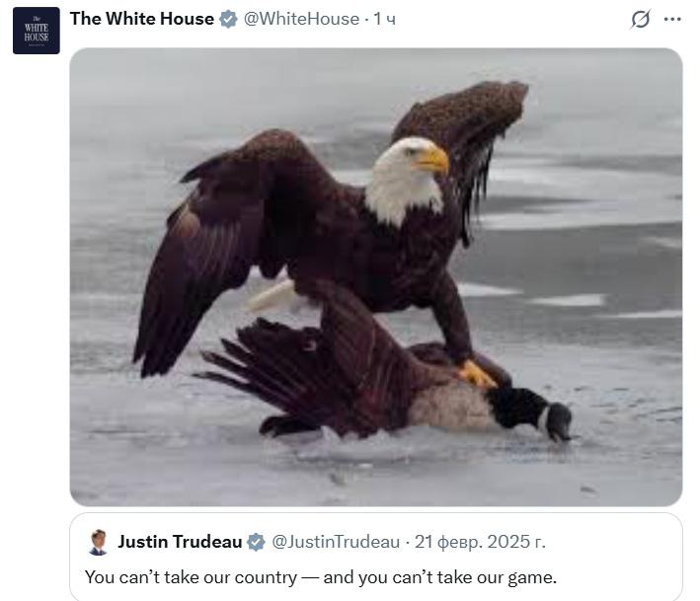700x601 pixels.
Task: Click the Grok explain-post slashed circle icon
Action: (641, 19)
